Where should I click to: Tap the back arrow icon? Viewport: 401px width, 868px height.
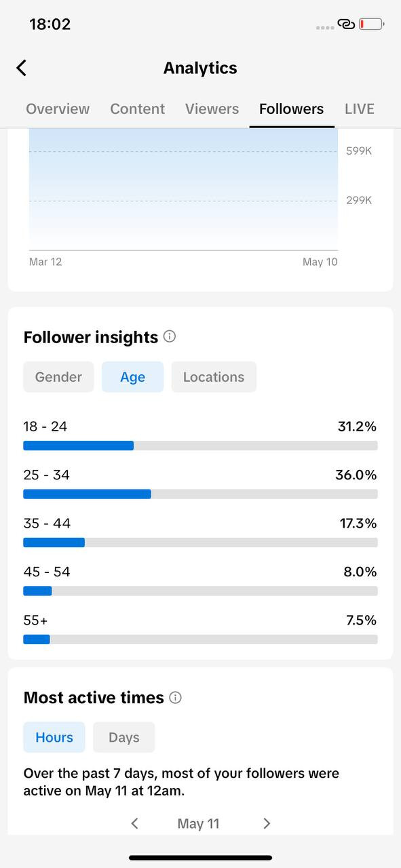point(22,68)
